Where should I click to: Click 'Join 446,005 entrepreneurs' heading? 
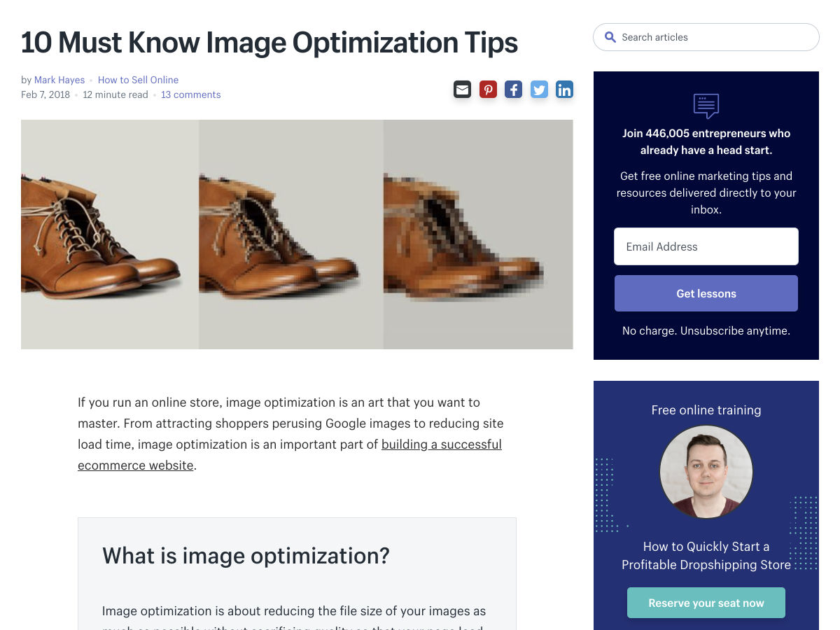point(706,141)
